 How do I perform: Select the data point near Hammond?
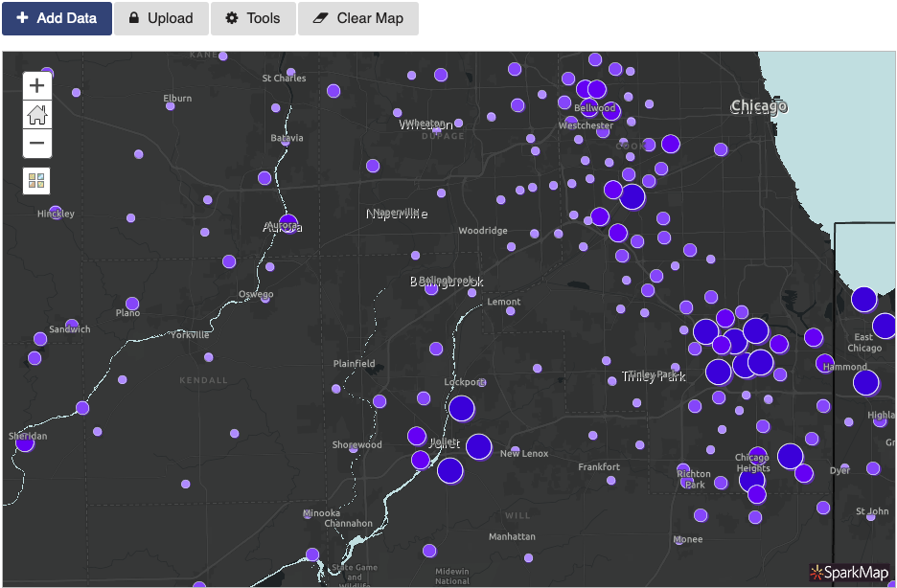coord(824,363)
